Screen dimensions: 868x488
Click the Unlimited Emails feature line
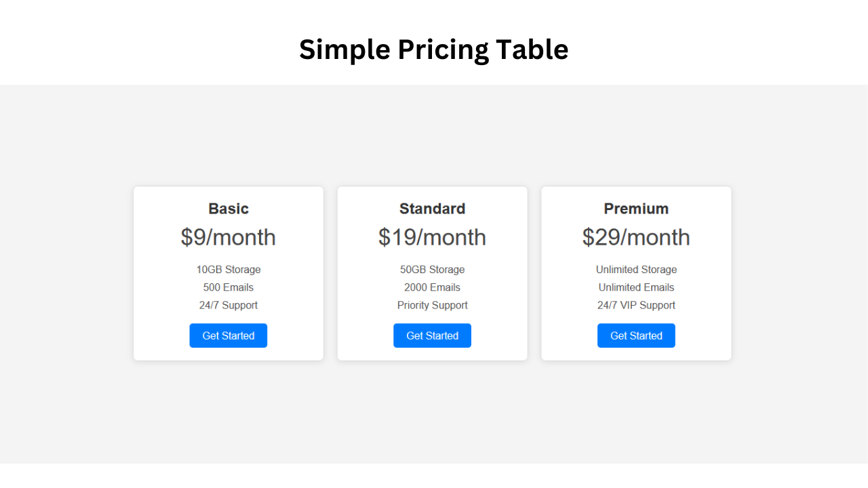coord(636,287)
